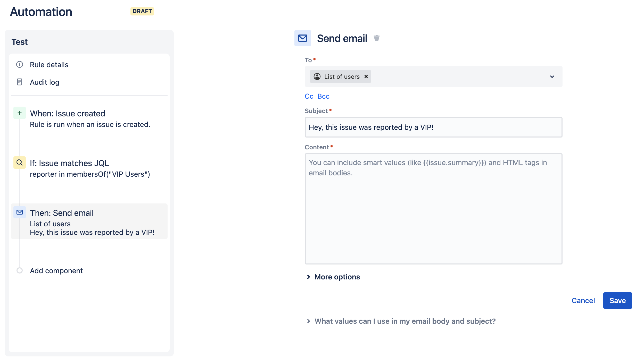The height and width of the screenshot is (359, 644).
Task: Select the When: Issue created trigger
Action: click(68, 113)
